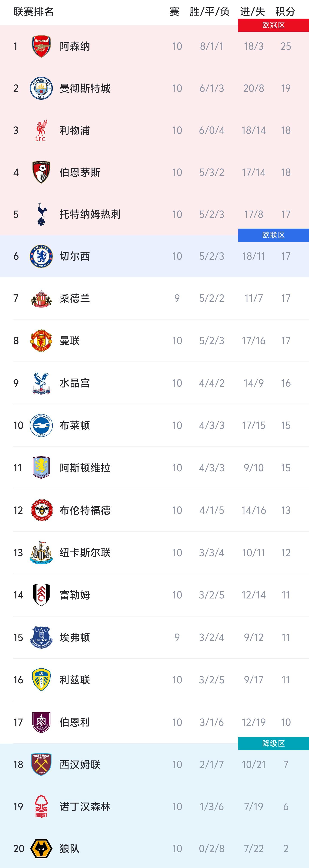The image size is (309, 868).
Task: Select the Manchester United crest
Action: 41,341
